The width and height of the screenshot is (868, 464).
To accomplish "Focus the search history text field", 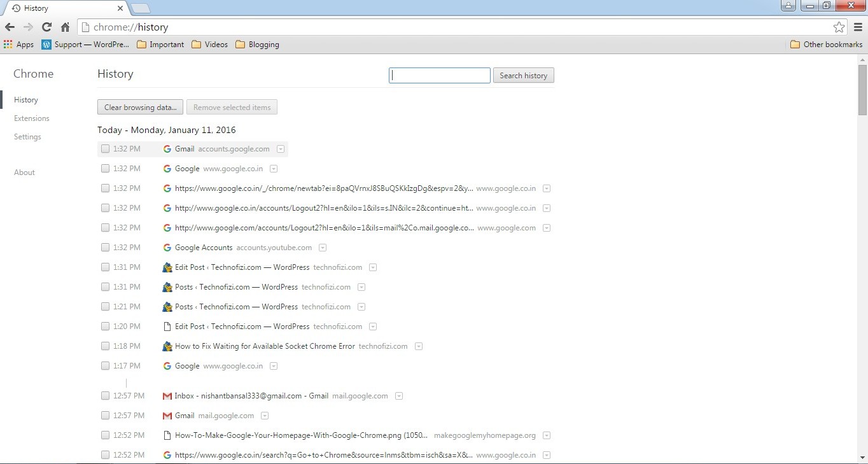I will (x=440, y=76).
